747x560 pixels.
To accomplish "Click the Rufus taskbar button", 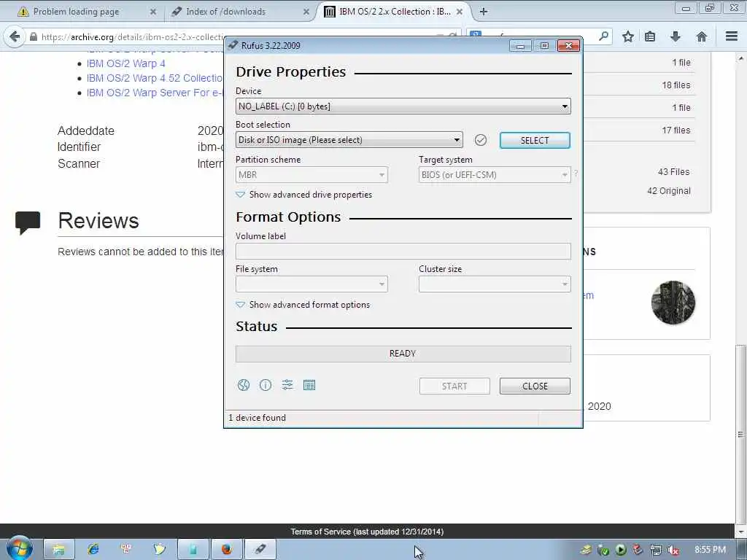I will [x=260, y=549].
